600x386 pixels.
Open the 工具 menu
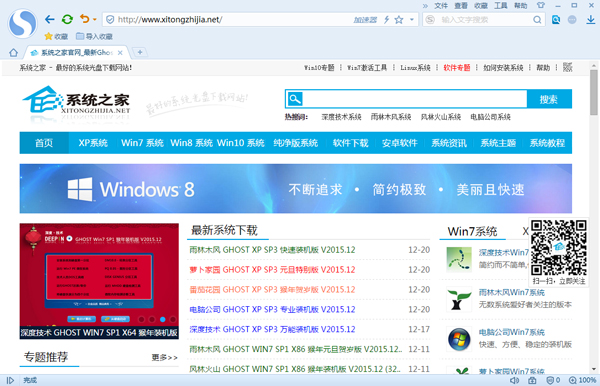[501, 5]
